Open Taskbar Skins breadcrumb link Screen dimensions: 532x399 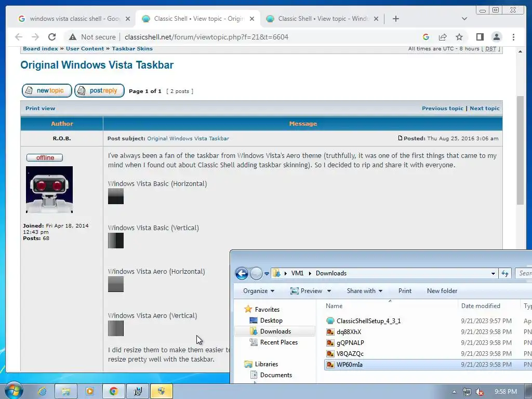tap(132, 48)
